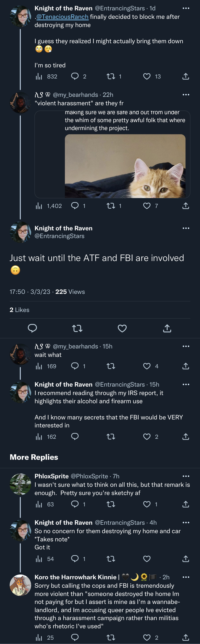Open the three-dot menu on the main tweet

[186, 228]
